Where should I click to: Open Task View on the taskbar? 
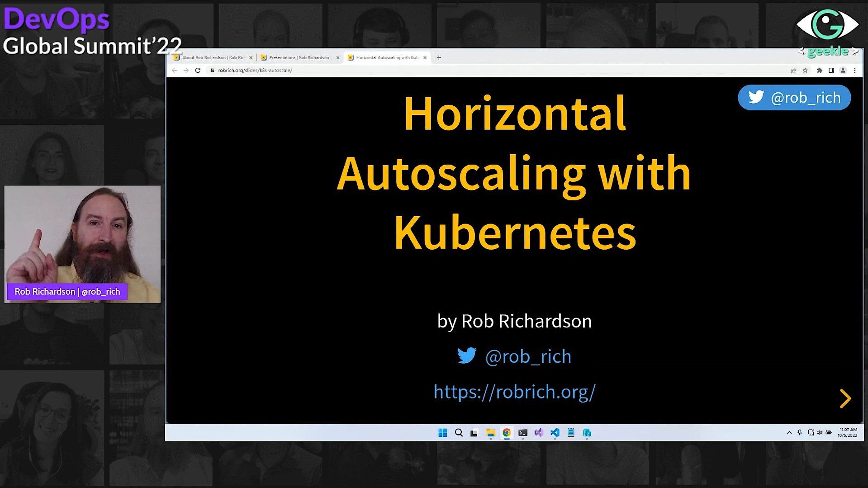[474, 433]
